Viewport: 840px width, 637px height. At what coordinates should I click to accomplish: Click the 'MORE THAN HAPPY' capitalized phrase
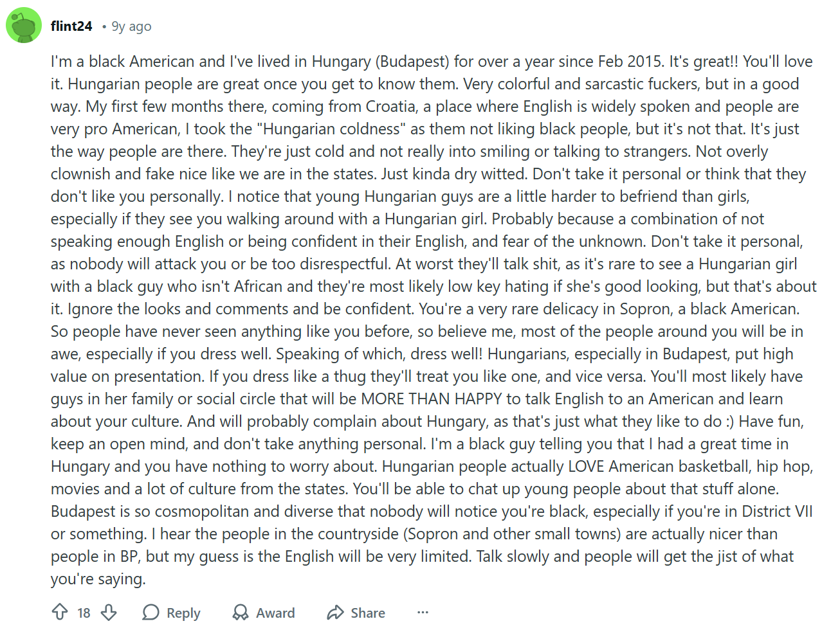pos(431,399)
